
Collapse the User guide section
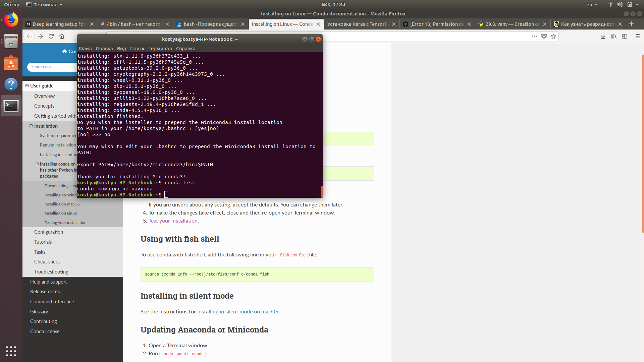(x=27, y=86)
